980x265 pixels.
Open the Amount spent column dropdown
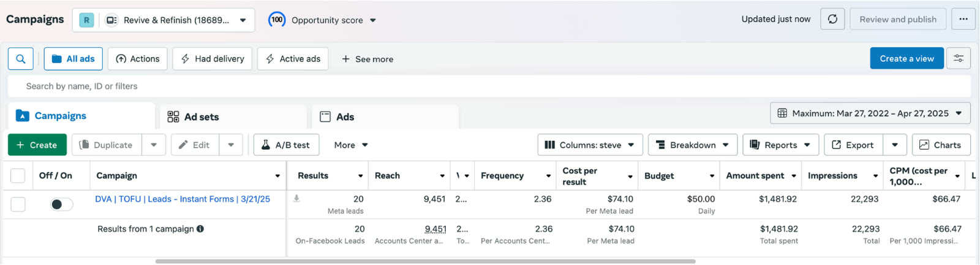pyautogui.click(x=794, y=176)
